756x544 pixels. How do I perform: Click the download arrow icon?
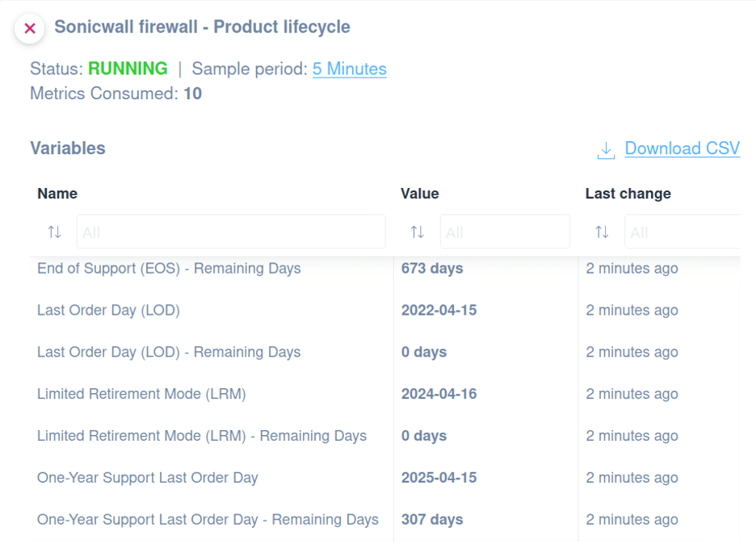[x=606, y=150]
